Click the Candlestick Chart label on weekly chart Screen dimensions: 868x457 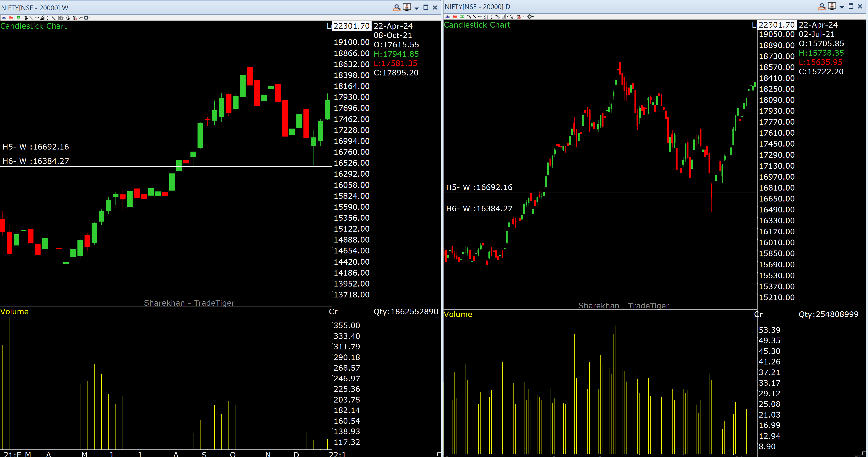pos(34,26)
